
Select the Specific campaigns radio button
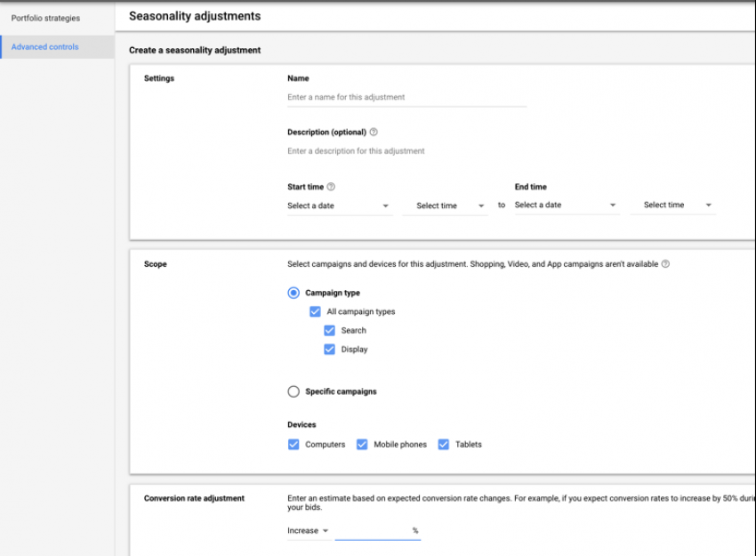(294, 391)
